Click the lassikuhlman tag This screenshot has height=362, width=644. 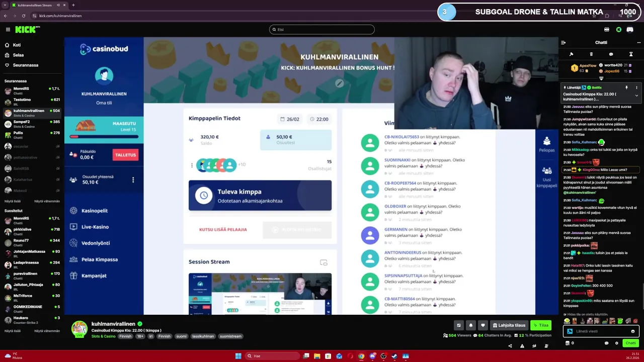[203, 336]
